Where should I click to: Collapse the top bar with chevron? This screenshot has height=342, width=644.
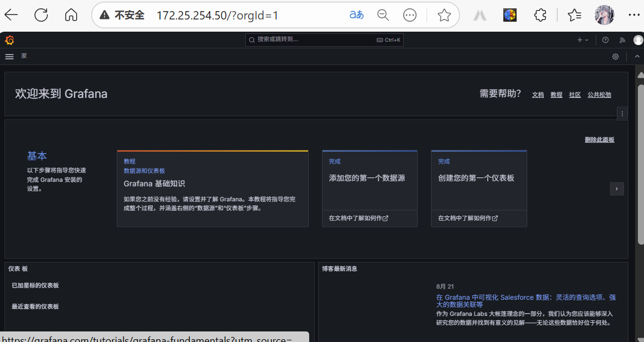(x=637, y=56)
